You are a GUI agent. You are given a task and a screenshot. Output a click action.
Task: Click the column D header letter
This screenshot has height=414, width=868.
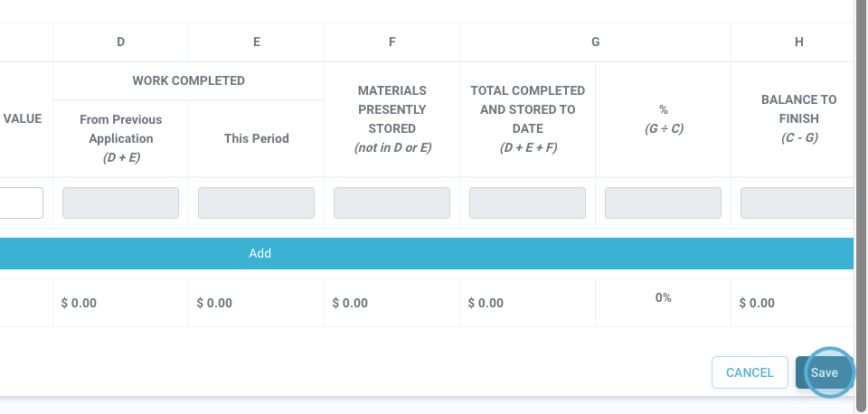(120, 42)
